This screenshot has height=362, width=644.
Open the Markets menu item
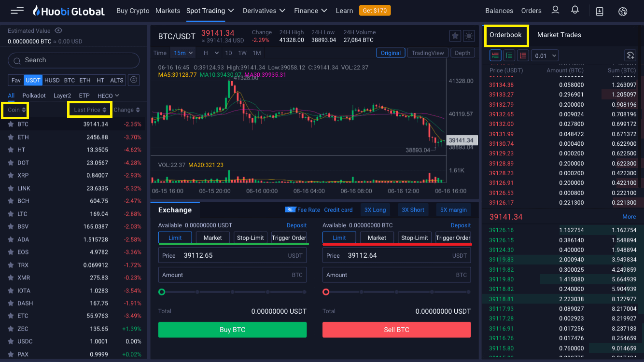[168, 11]
